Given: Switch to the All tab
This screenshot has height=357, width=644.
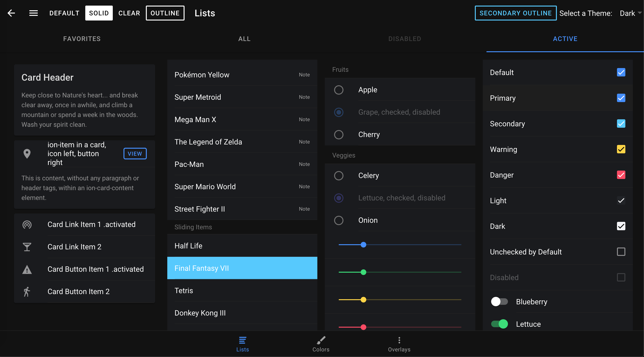Looking at the screenshot, I should click(x=244, y=39).
